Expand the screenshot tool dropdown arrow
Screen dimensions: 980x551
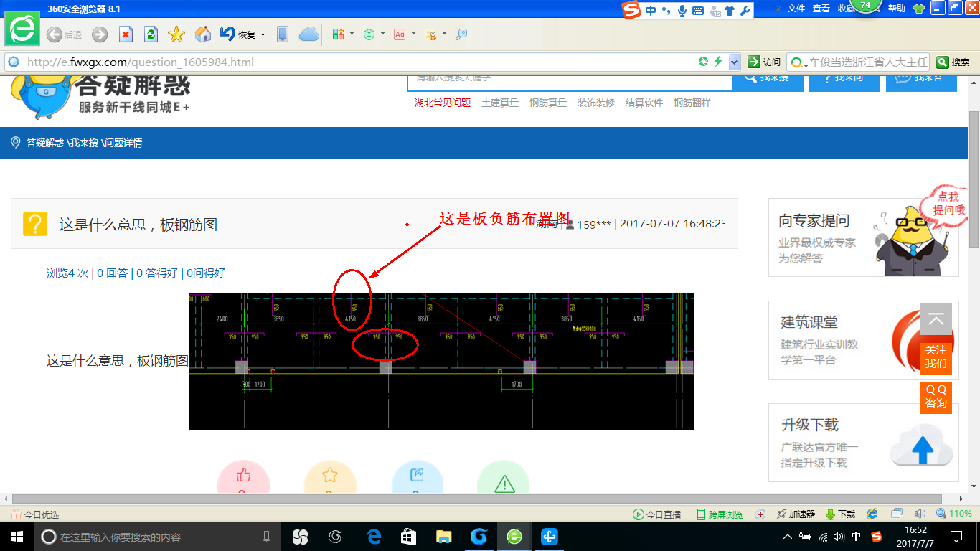tap(444, 34)
